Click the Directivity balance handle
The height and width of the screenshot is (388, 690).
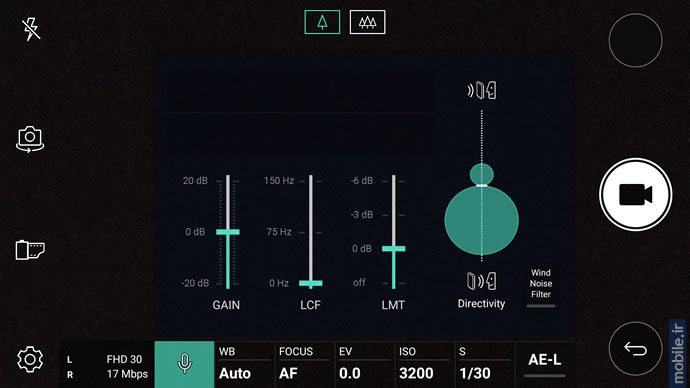point(481,186)
